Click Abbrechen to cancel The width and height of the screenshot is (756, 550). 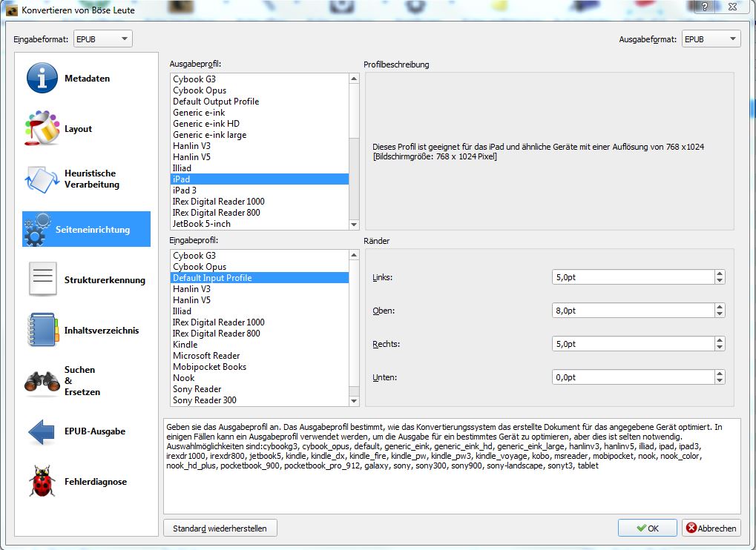pos(711,528)
